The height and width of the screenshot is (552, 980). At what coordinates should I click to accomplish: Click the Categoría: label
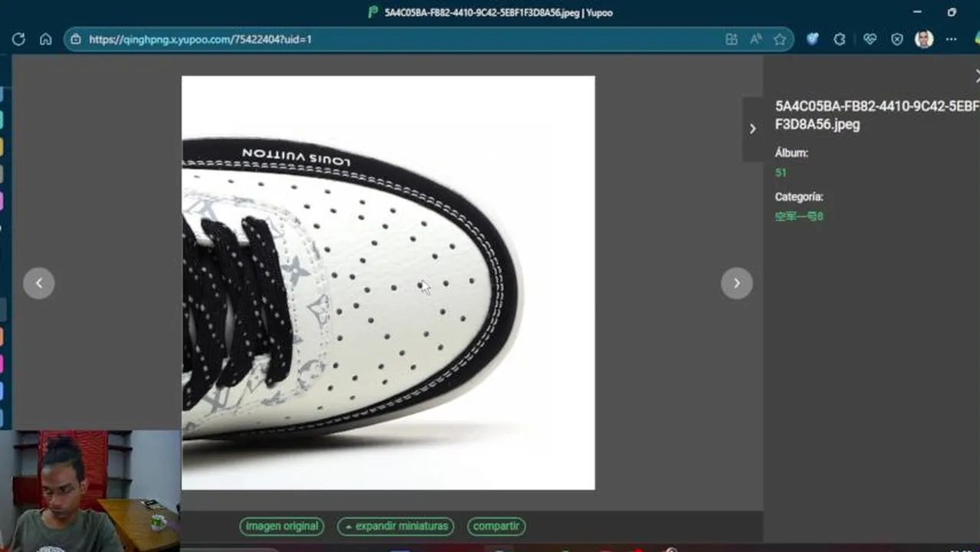pyautogui.click(x=798, y=196)
